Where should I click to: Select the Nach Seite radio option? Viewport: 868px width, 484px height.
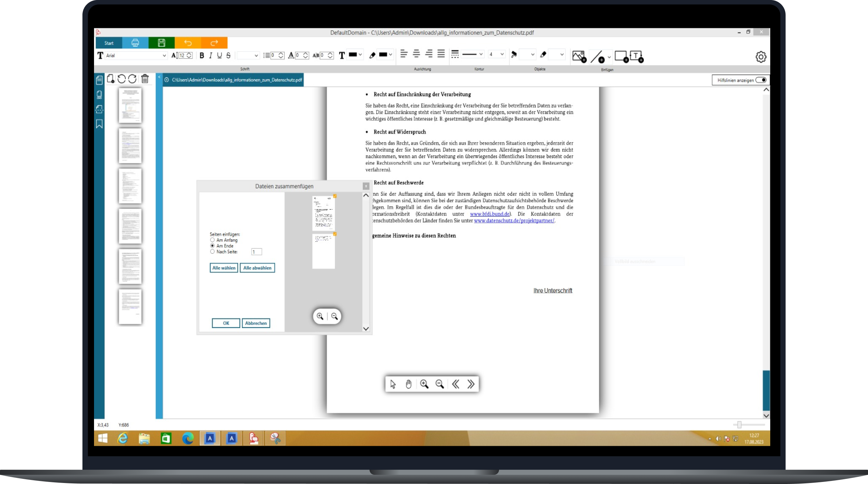[213, 252]
